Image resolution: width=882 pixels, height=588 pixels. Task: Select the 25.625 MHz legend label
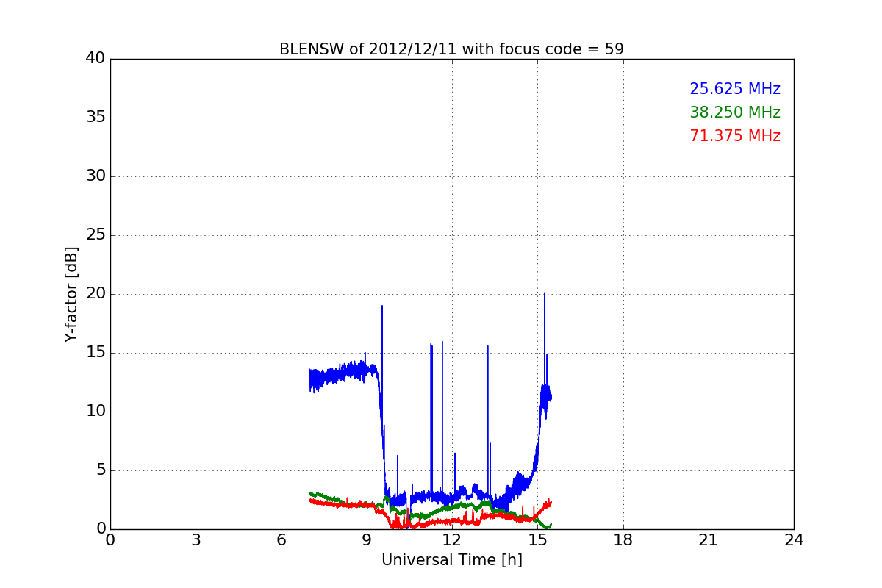pyautogui.click(x=735, y=89)
